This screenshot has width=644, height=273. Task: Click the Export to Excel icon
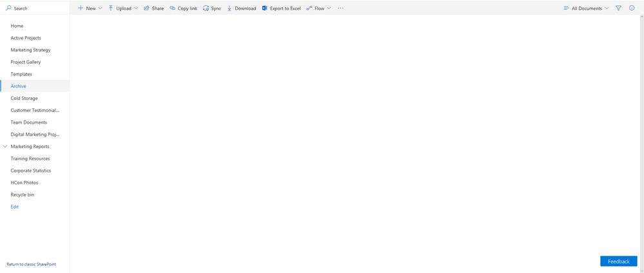(265, 8)
